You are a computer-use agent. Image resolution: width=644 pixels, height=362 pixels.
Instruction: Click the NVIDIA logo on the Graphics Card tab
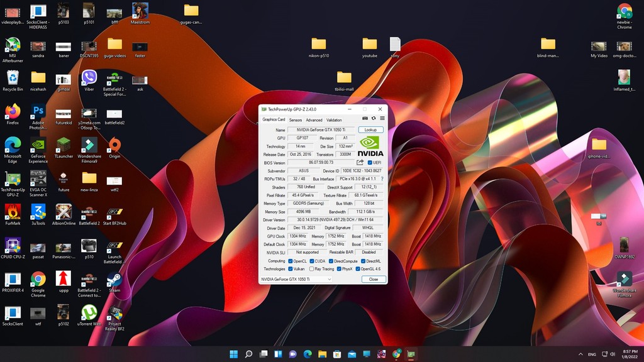coord(370,143)
